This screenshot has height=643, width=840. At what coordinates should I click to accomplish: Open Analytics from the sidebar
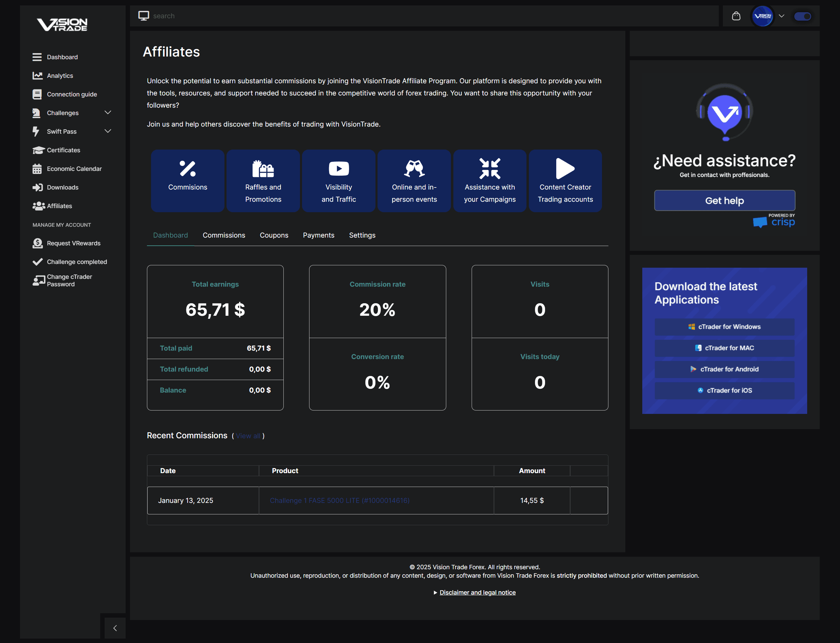60,76
